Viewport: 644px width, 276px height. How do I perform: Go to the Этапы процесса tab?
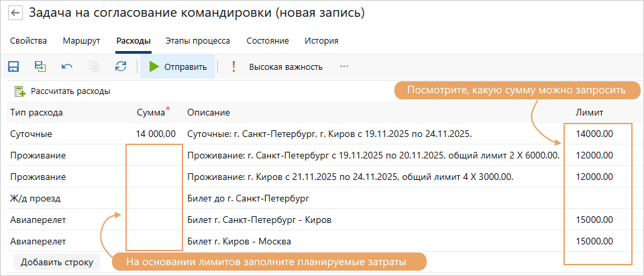point(198,41)
